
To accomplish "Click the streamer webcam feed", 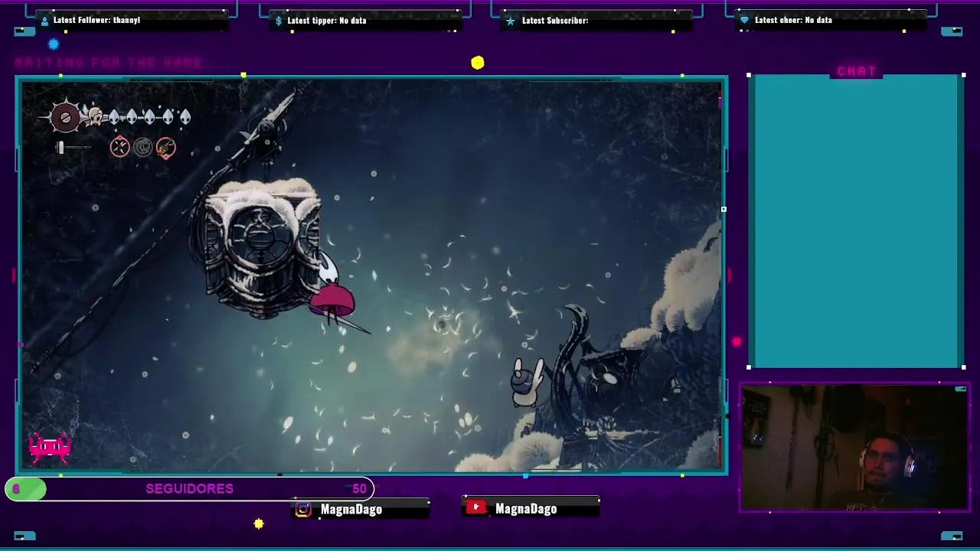I will click(x=854, y=448).
